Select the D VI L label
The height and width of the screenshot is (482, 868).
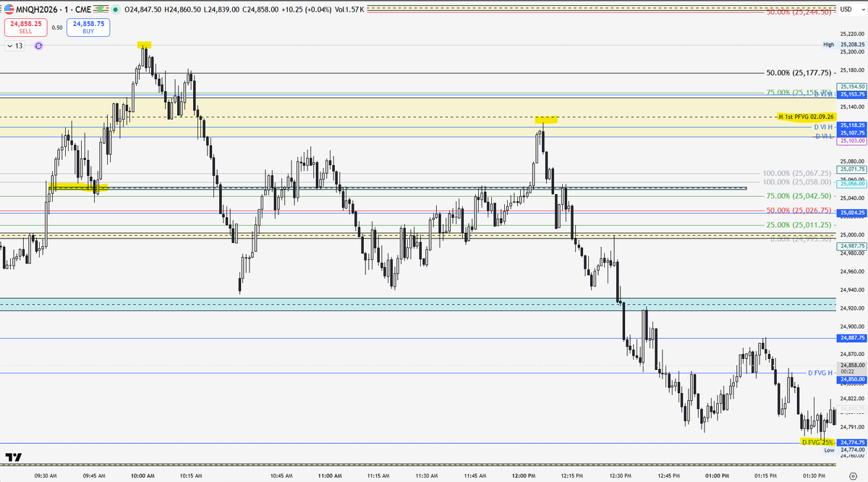(x=825, y=136)
